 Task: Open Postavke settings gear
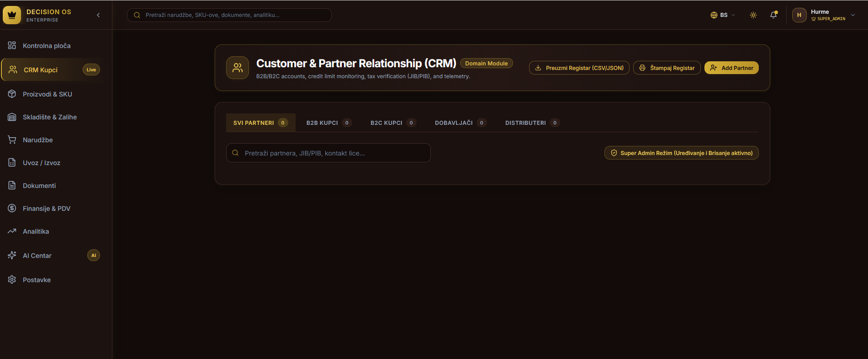click(x=12, y=280)
